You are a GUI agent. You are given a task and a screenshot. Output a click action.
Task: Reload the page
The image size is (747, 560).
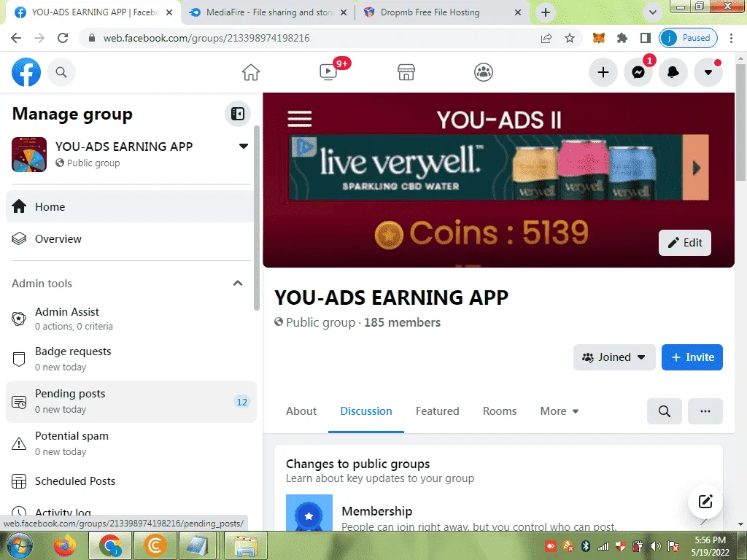click(63, 38)
